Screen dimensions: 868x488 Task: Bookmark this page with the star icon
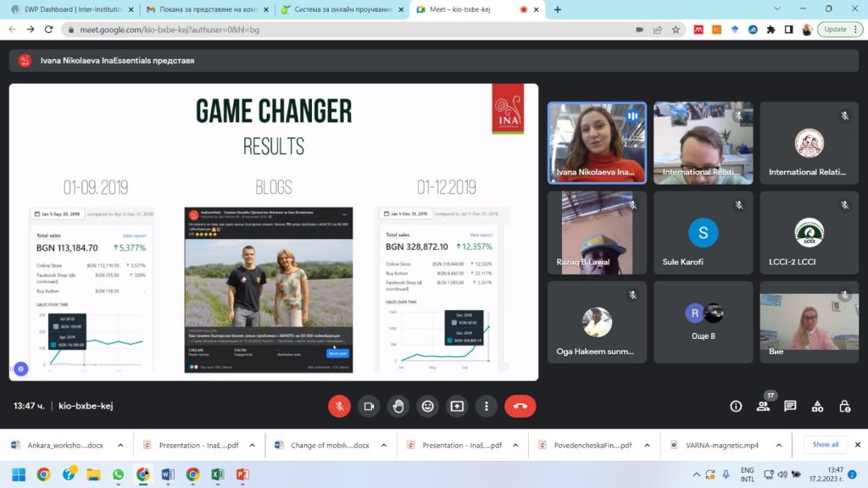[x=676, y=30]
